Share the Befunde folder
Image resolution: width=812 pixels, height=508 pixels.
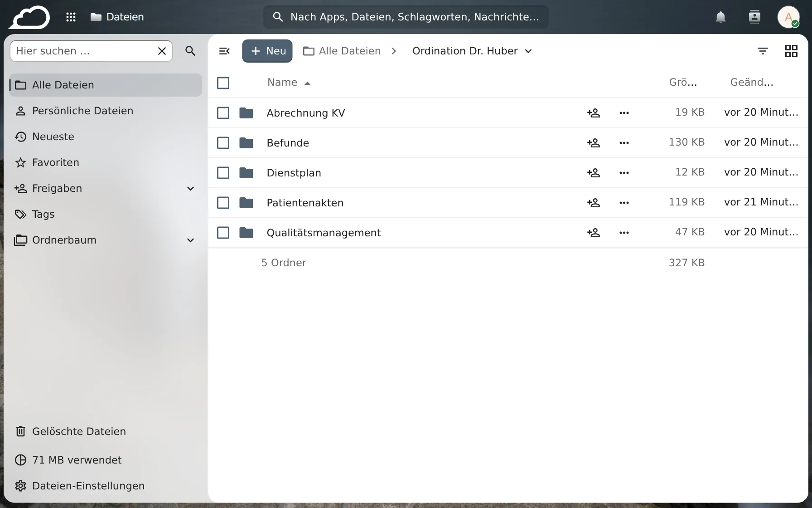pyautogui.click(x=594, y=143)
